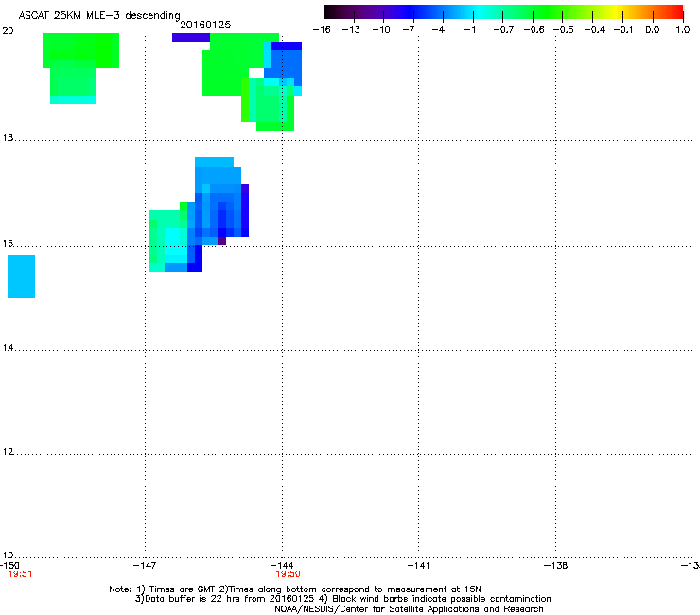The width and height of the screenshot is (700, 615).
Task: Click latitude axis label 18
Action: point(8,137)
